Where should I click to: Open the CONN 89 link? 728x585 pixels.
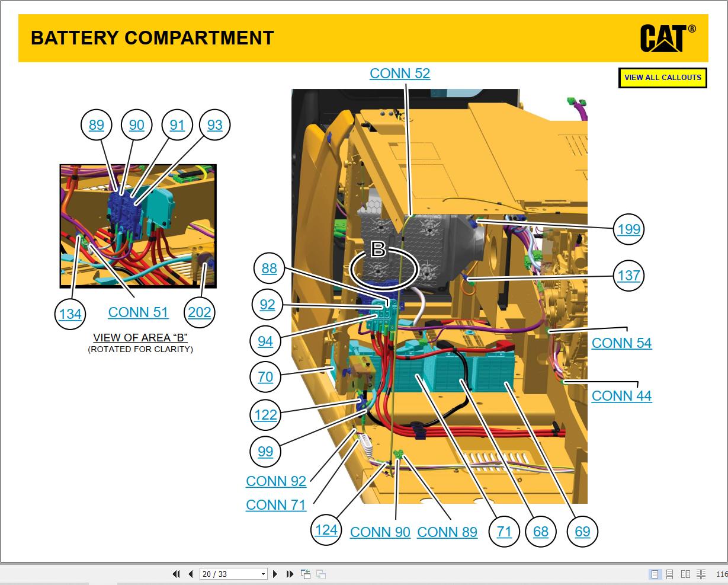[447, 532]
